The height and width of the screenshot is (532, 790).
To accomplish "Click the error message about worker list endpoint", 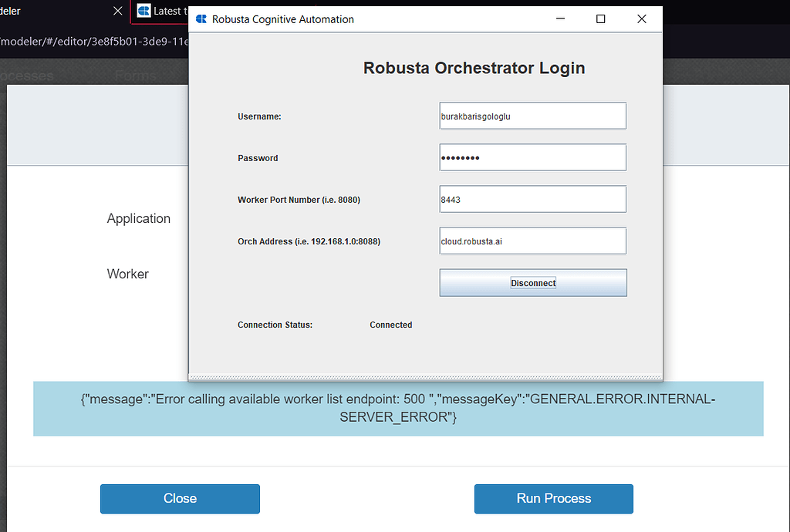I will tap(398, 408).
